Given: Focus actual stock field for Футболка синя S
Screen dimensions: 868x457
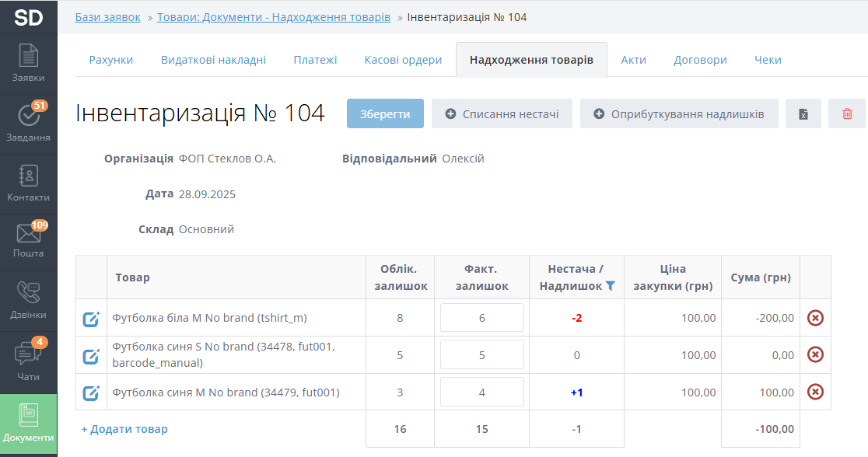Looking at the screenshot, I should coord(481,355).
